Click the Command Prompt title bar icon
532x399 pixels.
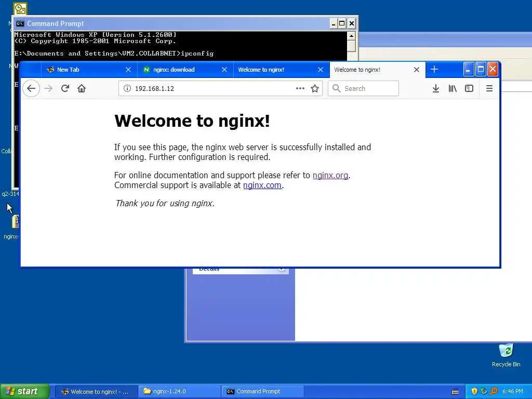(x=20, y=24)
